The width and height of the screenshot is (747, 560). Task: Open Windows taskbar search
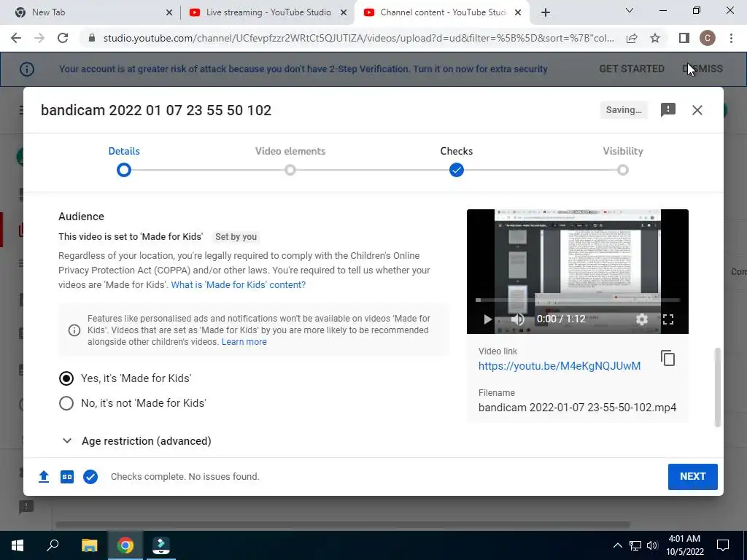[53, 545]
